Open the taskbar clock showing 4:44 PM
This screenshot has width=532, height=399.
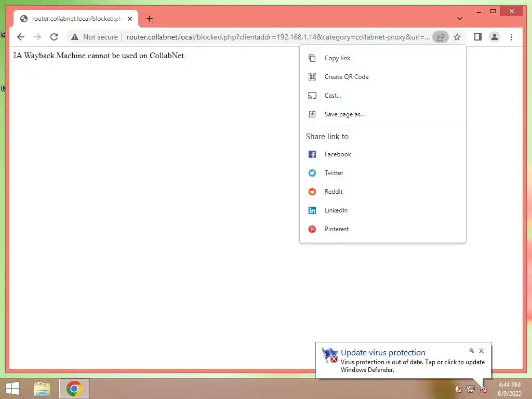[509, 389]
